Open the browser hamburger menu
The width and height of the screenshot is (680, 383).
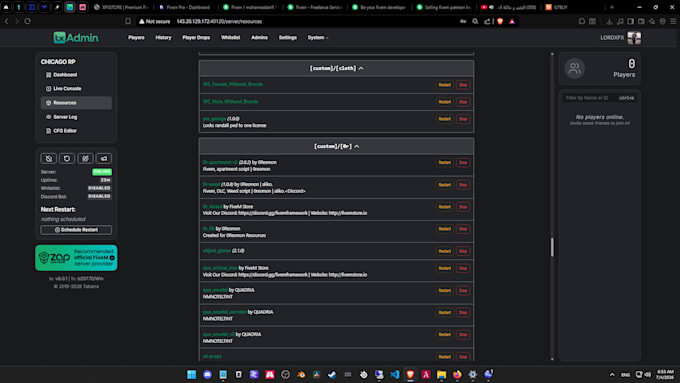point(673,21)
